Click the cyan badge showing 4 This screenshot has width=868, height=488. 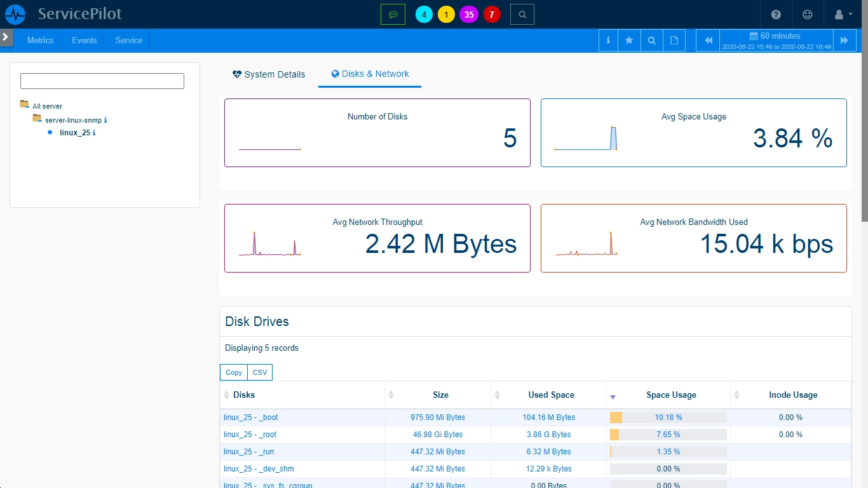[424, 14]
